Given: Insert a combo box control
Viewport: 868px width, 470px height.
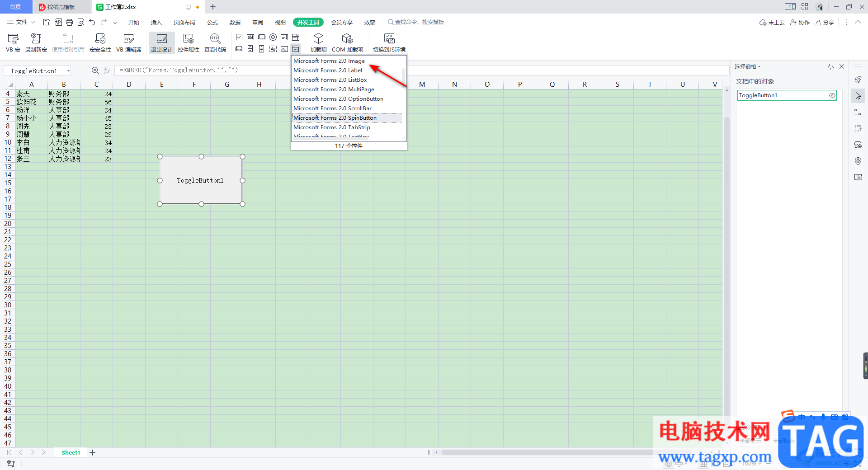Looking at the screenshot, I should point(296,37).
